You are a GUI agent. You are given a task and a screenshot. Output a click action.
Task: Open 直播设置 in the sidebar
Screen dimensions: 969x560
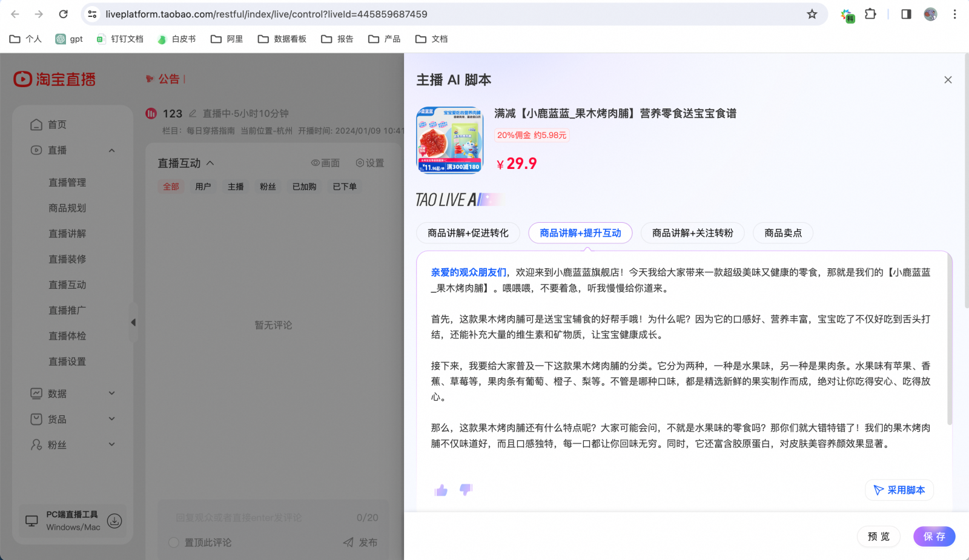tap(67, 361)
